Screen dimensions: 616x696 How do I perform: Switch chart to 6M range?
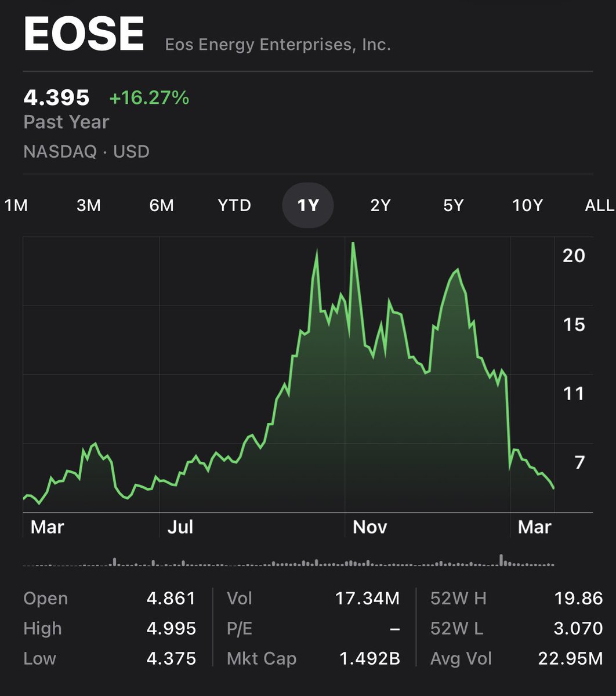tap(161, 205)
